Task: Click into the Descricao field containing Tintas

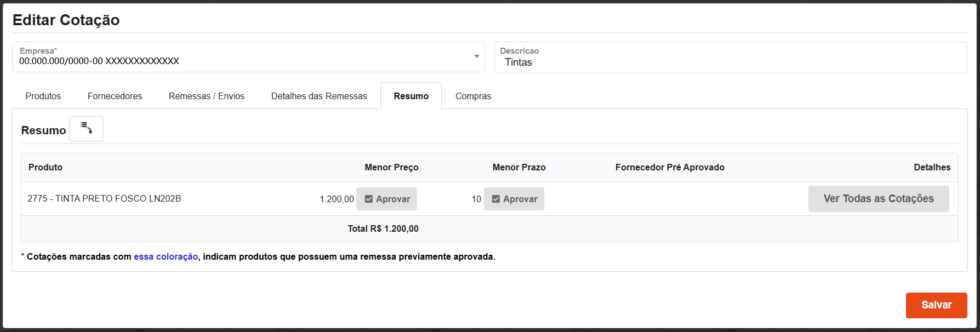Action: click(x=730, y=62)
